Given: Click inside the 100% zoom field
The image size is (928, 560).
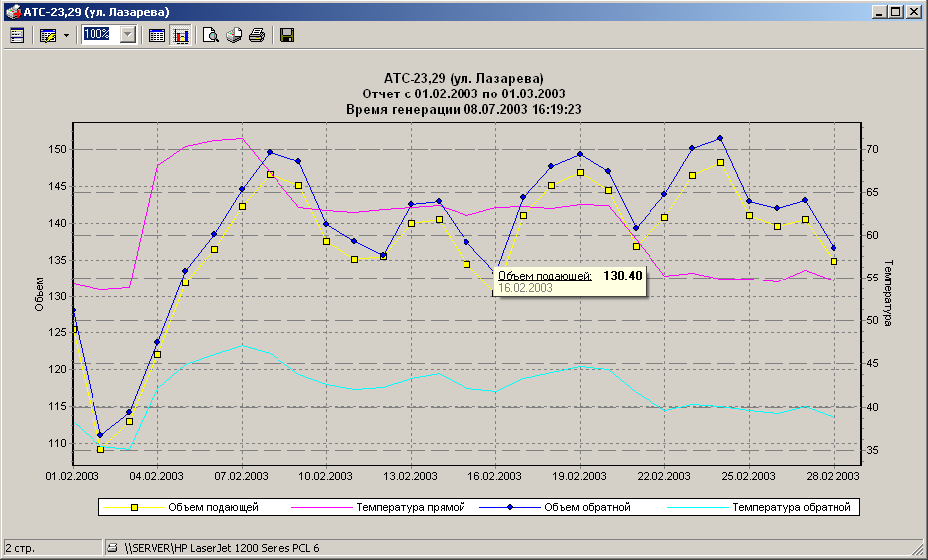Looking at the screenshot, I should (x=100, y=35).
